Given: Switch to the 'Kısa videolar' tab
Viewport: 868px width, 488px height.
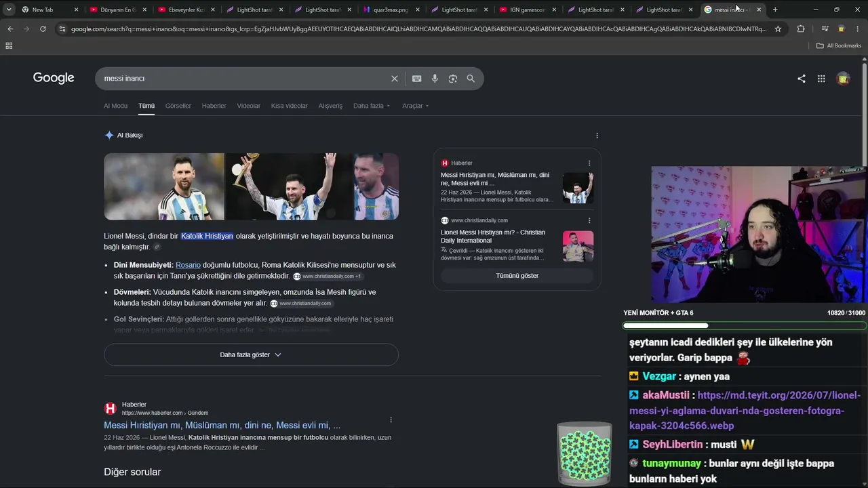Looking at the screenshot, I should (x=290, y=106).
